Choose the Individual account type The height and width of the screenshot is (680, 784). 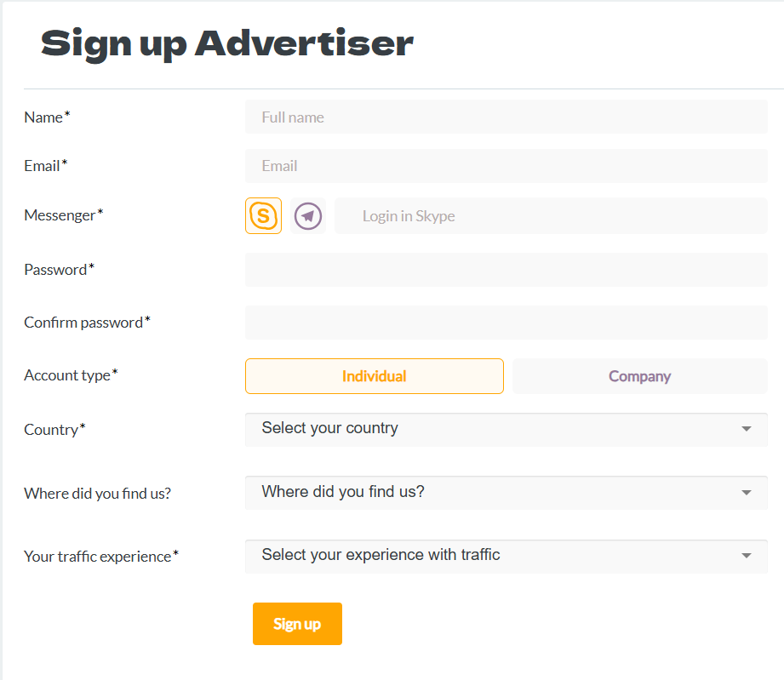[375, 376]
